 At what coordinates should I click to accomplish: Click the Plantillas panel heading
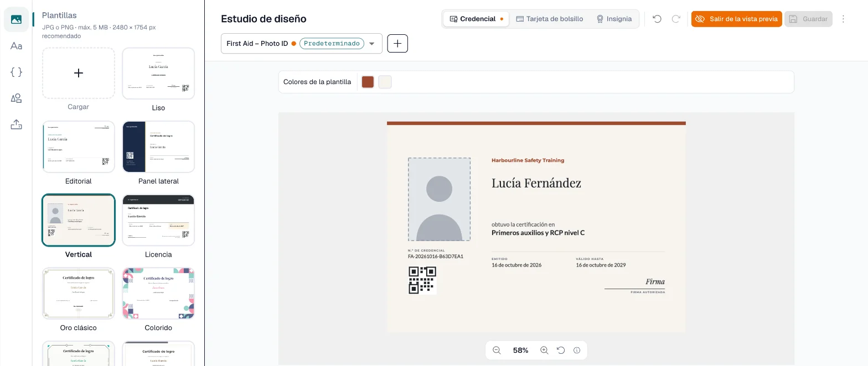[x=59, y=15]
